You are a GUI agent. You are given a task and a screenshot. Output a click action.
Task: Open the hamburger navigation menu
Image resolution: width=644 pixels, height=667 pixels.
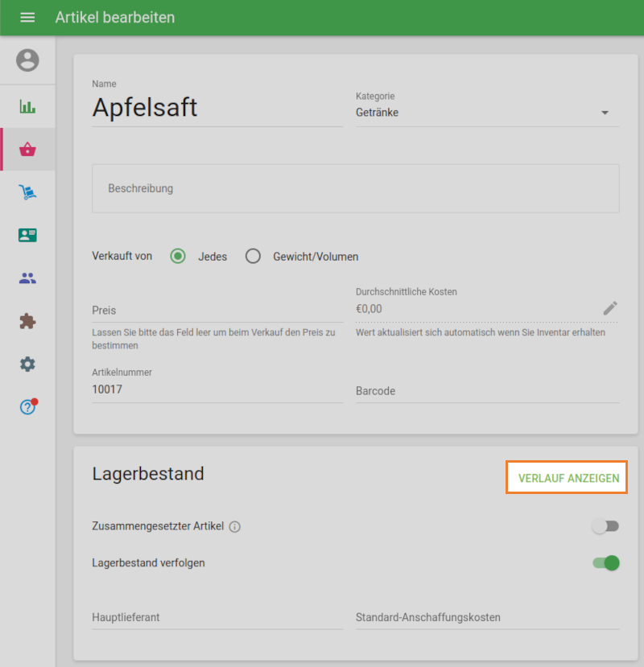(27, 18)
